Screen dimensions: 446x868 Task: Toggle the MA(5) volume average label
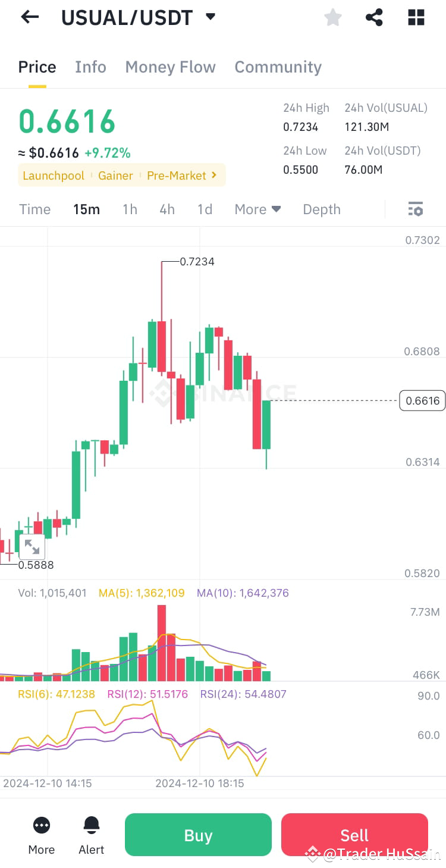(x=142, y=593)
